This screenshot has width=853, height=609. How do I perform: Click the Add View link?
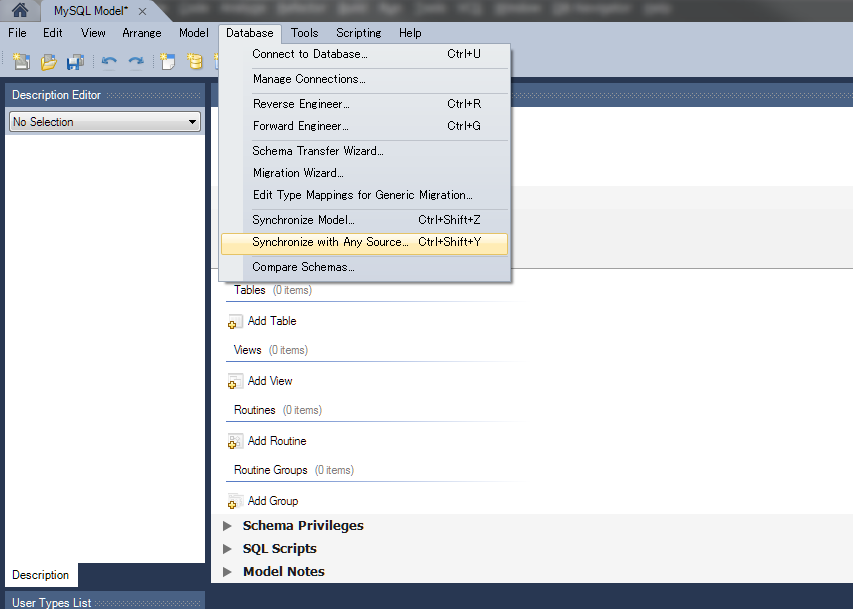click(270, 381)
